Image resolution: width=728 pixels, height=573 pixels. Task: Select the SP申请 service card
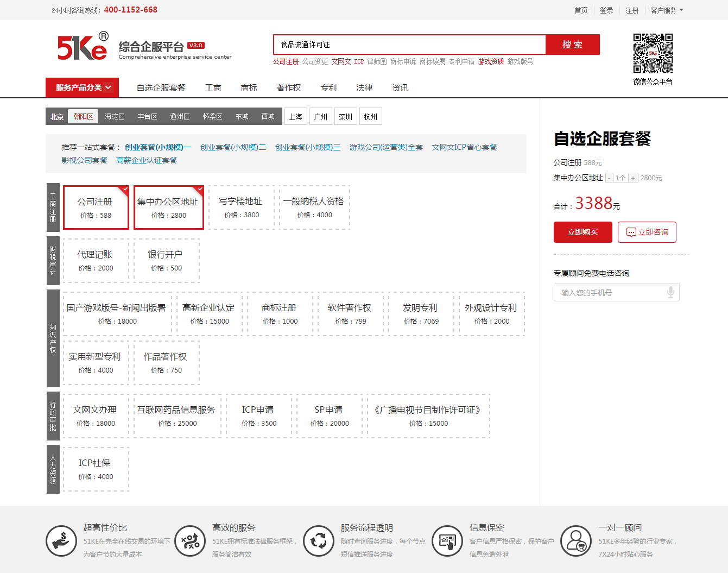[330, 416]
